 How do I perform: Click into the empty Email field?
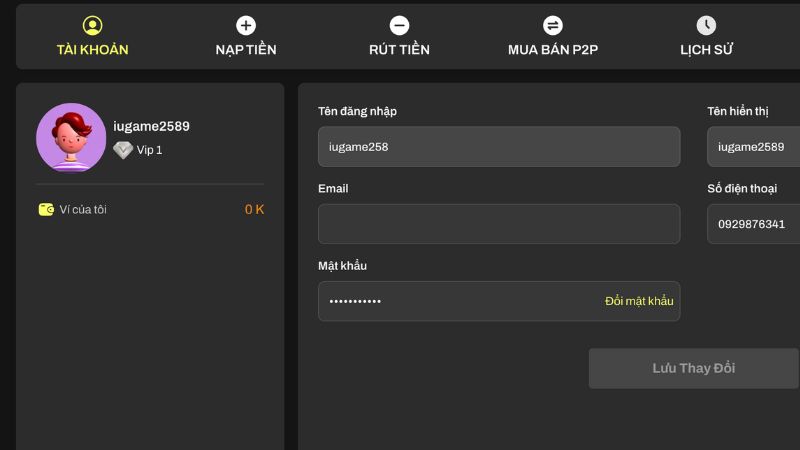(498, 224)
